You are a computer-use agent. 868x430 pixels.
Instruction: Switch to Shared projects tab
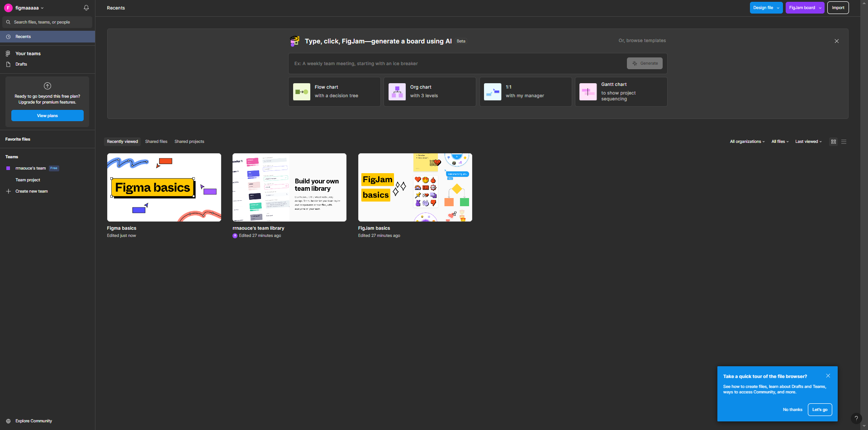189,142
